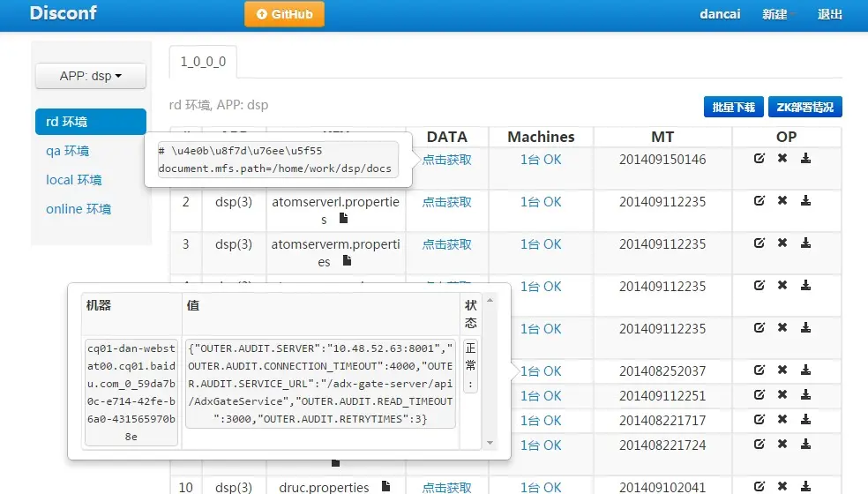The width and height of the screenshot is (868, 494).
Task: Download the atomserverl.properties config
Action: [x=806, y=200]
